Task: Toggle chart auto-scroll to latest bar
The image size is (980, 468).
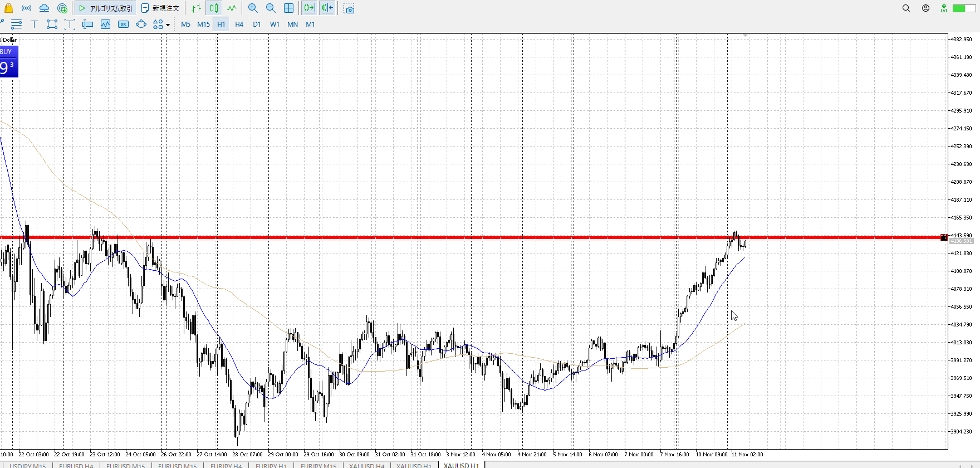Action: (x=309, y=8)
